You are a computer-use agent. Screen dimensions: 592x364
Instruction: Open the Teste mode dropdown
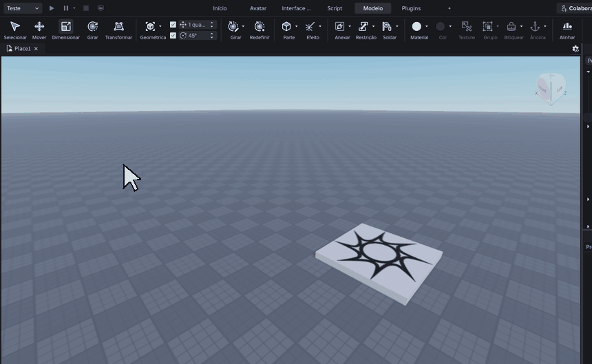(23, 8)
